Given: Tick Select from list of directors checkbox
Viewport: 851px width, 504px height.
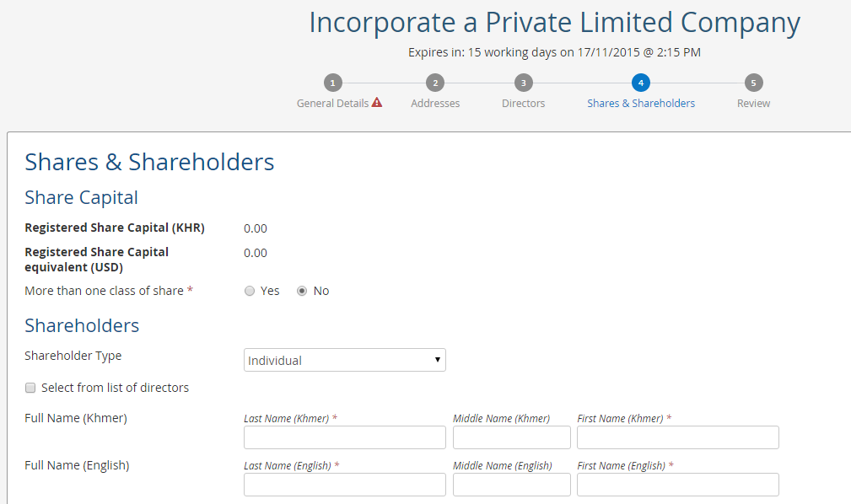Looking at the screenshot, I should pyautogui.click(x=30, y=388).
